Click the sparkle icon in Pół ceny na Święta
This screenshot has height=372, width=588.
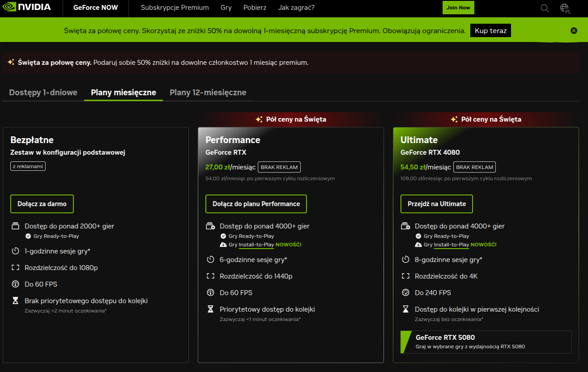[x=259, y=119]
